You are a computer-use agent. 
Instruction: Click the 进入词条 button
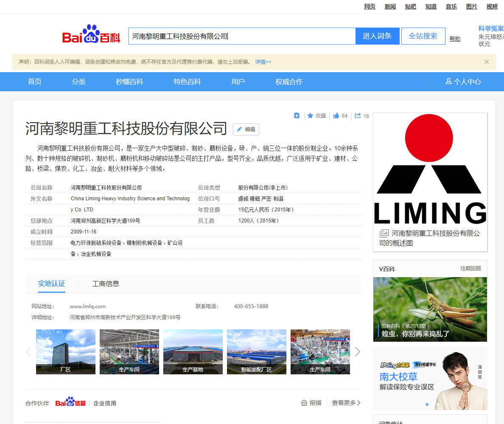[377, 36]
